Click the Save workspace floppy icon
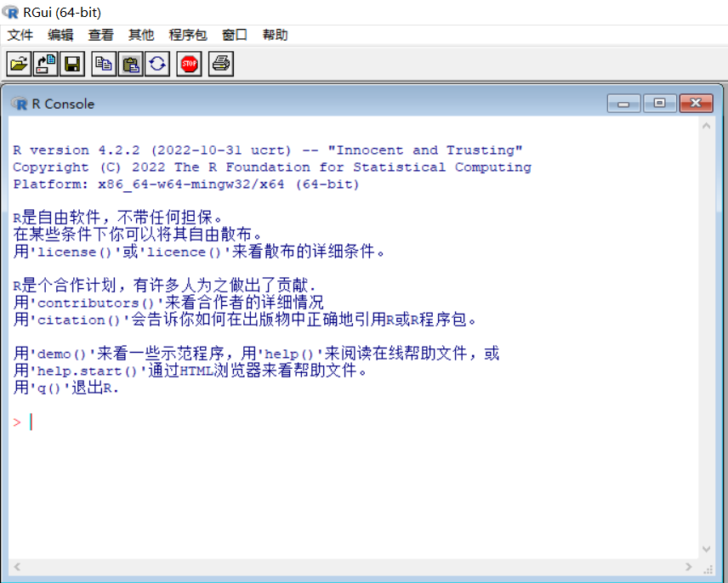728x583 pixels. coord(72,64)
